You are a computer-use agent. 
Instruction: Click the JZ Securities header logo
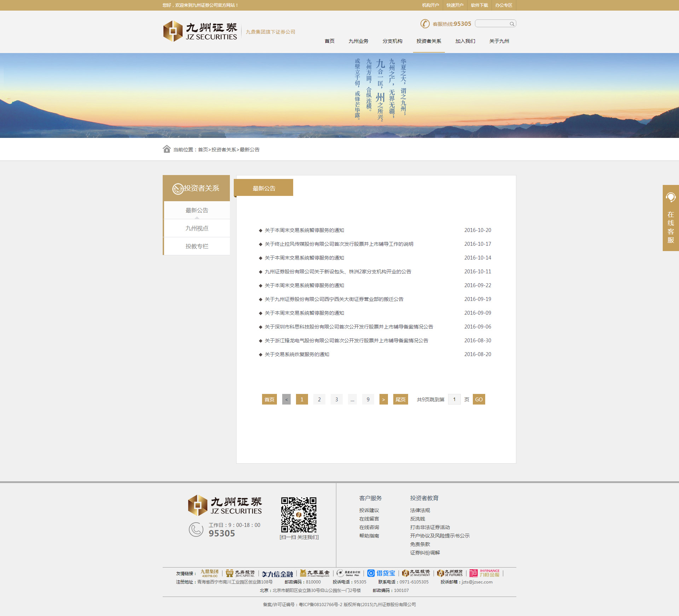(200, 31)
